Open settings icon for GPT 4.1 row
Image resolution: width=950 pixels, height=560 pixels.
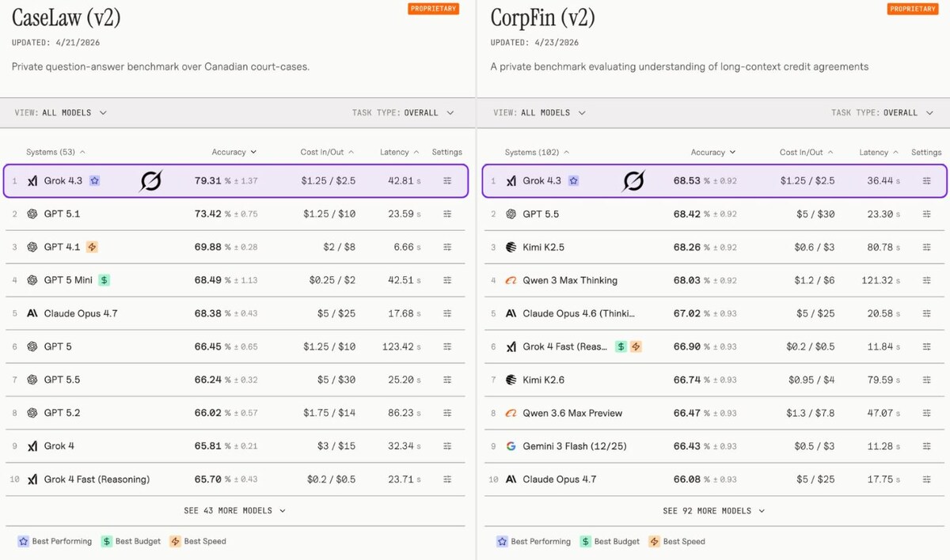(447, 248)
